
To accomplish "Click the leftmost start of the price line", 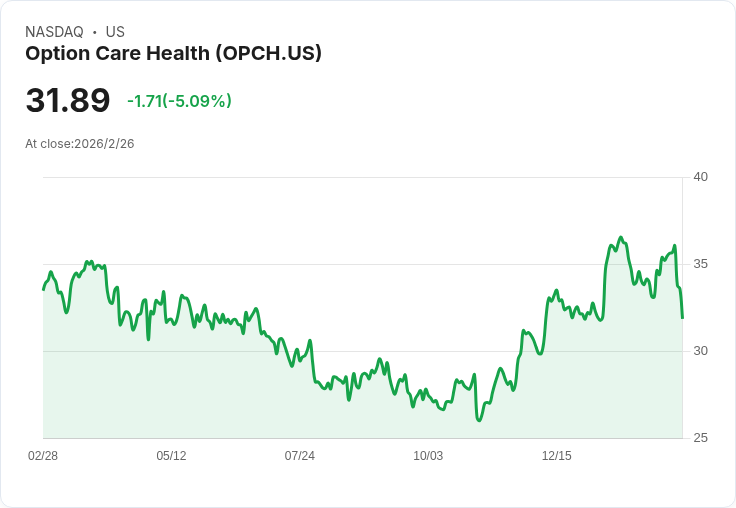I will click(x=43, y=289).
